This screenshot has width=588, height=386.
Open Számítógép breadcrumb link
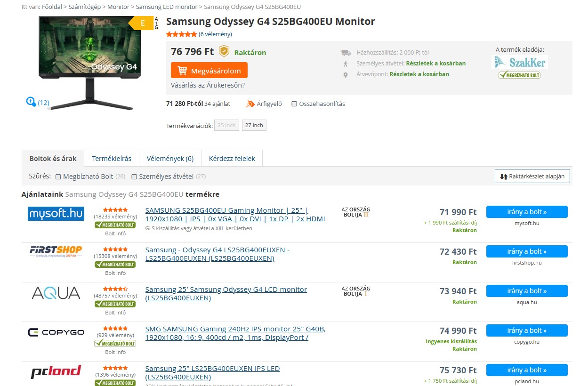[85, 7]
